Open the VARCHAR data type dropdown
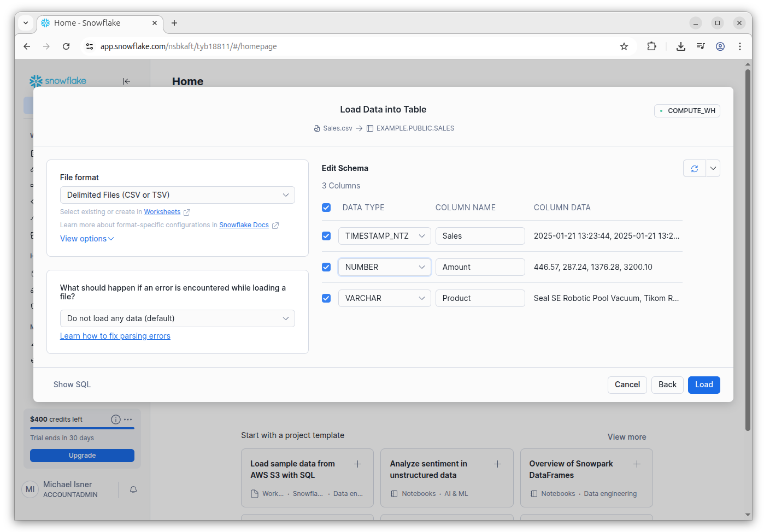This screenshot has width=764, height=532. tap(384, 298)
